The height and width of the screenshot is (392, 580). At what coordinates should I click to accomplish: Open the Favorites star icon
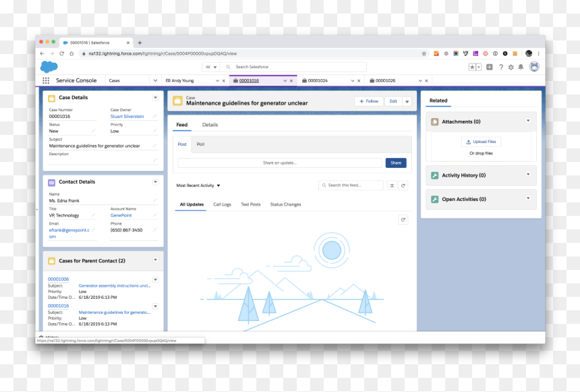[x=472, y=67]
